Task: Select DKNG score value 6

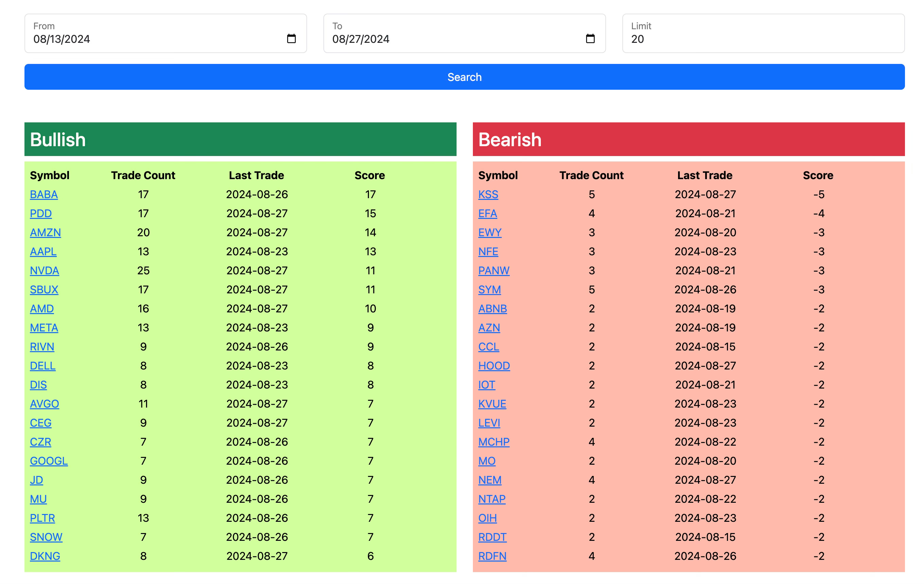Action: [370, 556]
